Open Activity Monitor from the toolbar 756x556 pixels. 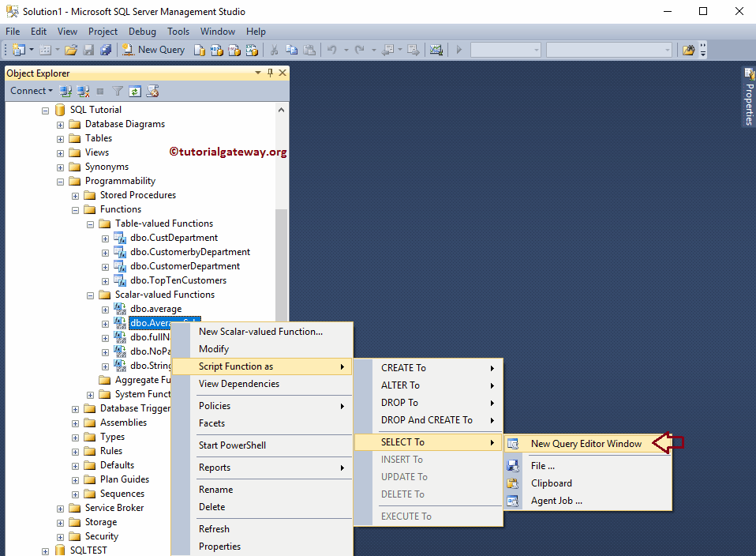pos(436,50)
